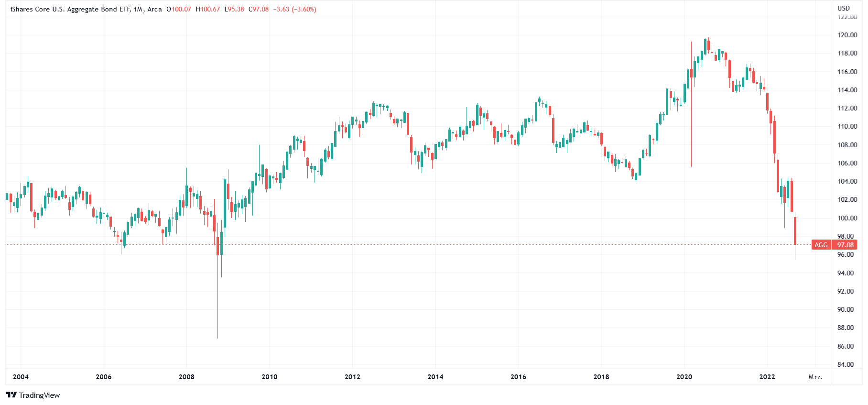Click the 116.00 price axis label

(847, 72)
